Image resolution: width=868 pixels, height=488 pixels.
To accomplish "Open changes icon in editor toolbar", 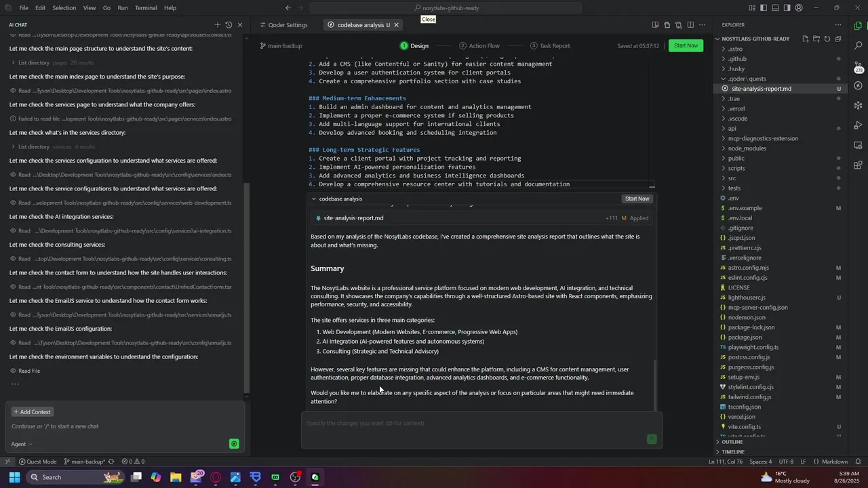I will tap(679, 25).
